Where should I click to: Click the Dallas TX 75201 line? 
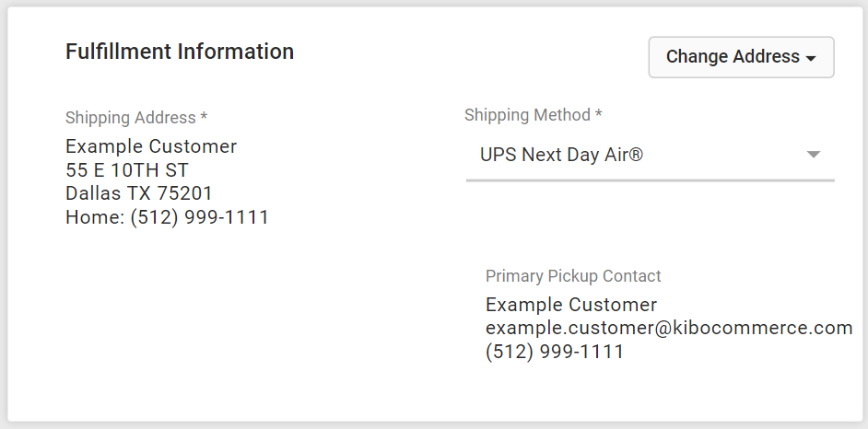139,193
